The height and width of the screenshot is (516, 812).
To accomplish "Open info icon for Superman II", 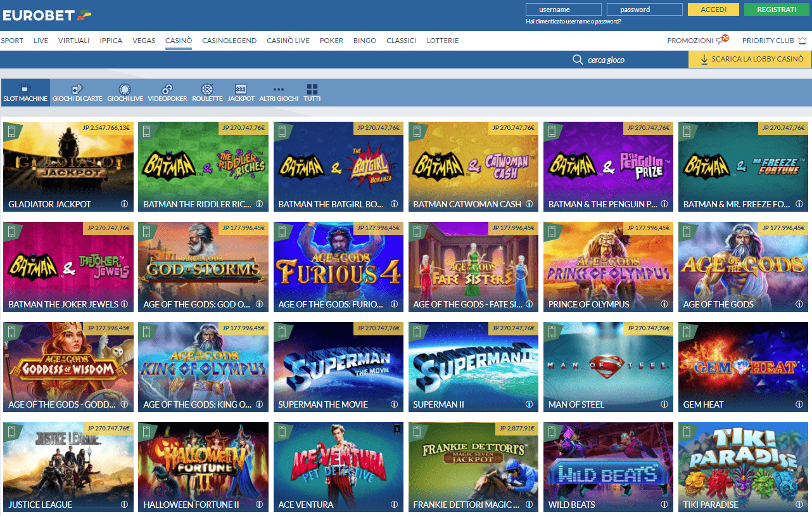I will click(530, 404).
